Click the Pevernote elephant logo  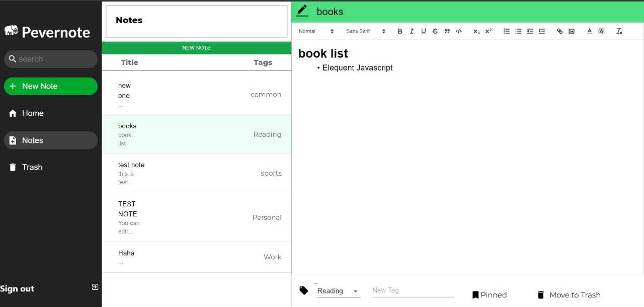point(11,31)
